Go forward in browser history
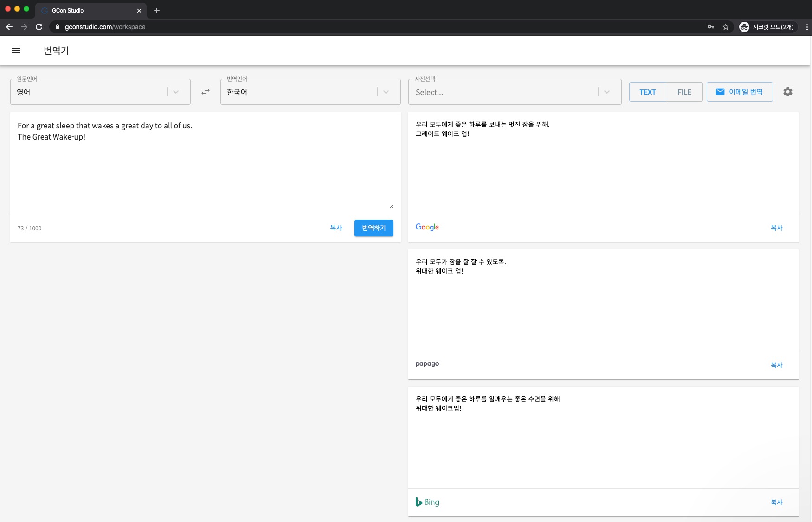Image resolution: width=812 pixels, height=522 pixels. [24, 27]
